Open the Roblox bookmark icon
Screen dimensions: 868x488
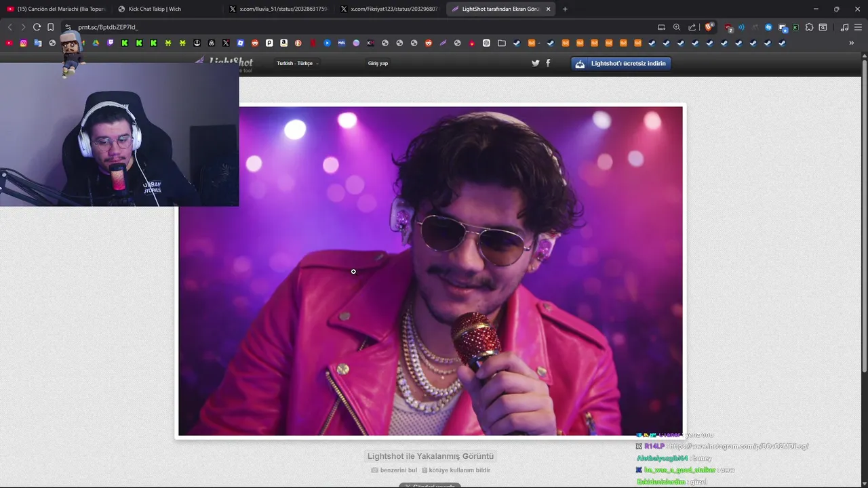click(x=240, y=43)
